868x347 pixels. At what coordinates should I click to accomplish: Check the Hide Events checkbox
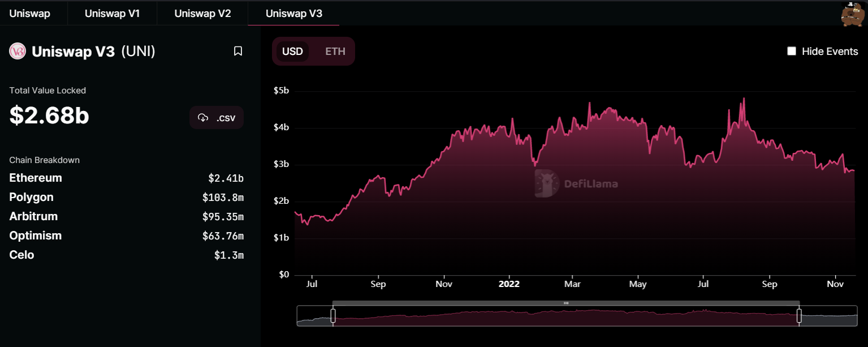pyautogui.click(x=792, y=52)
